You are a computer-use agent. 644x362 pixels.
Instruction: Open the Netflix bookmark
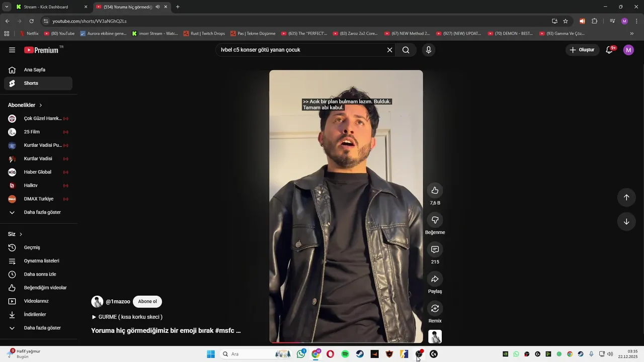point(29,34)
